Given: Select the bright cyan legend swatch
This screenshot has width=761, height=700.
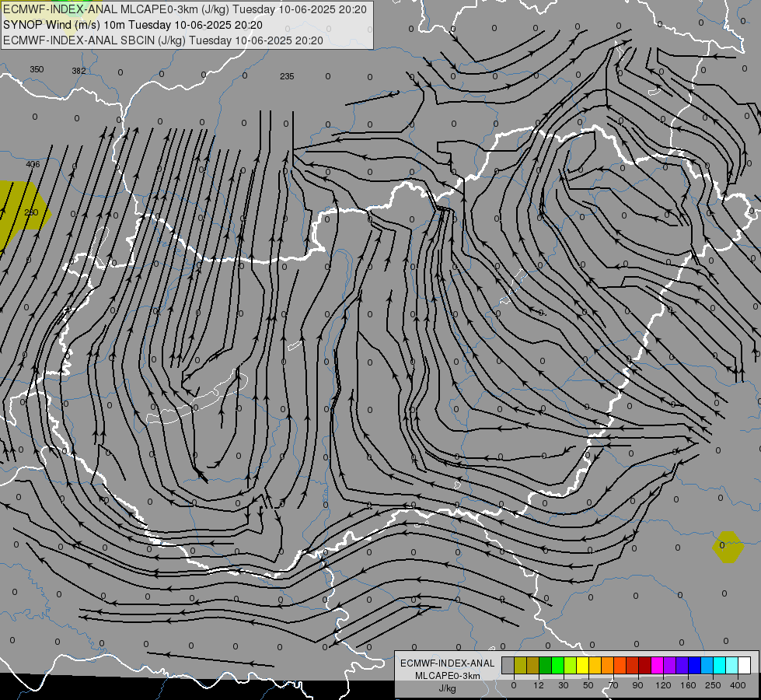Looking at the screenshot, I should [x=720, y=665].
